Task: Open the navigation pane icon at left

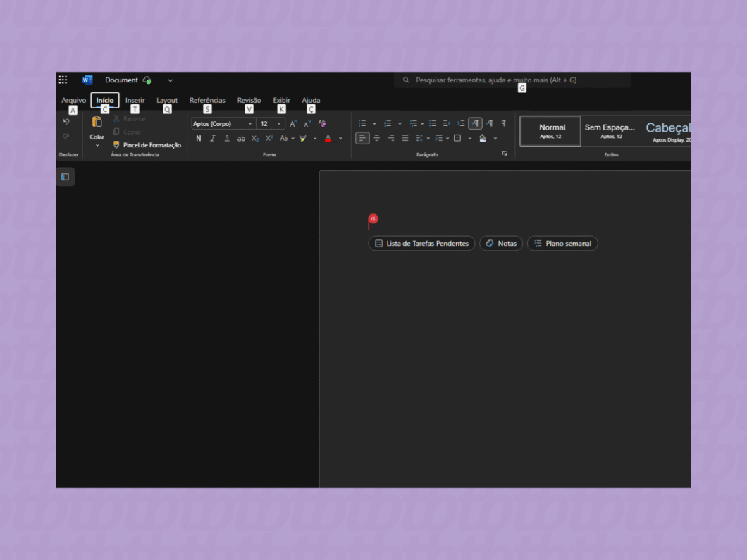Action: click(66, 177)
